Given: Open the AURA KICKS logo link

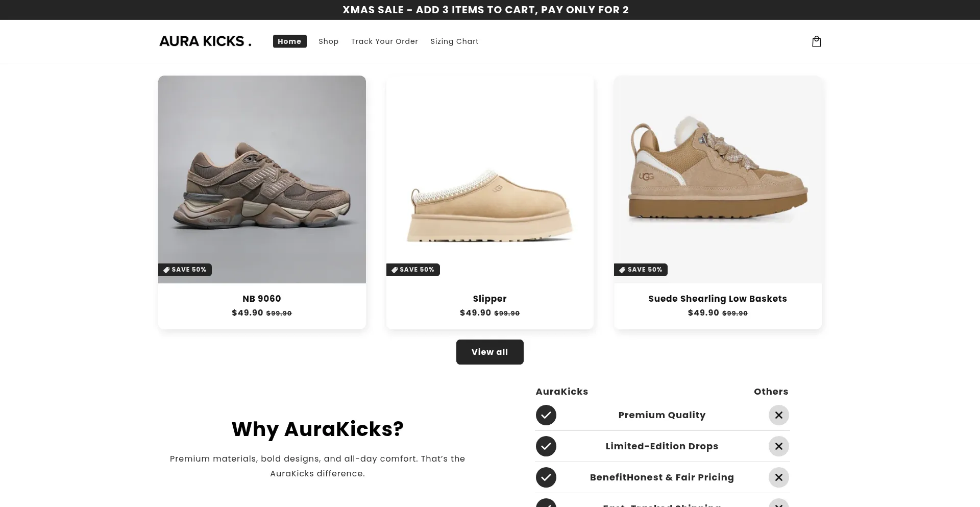Looking at the screenshot, I should tap(205, 41).
